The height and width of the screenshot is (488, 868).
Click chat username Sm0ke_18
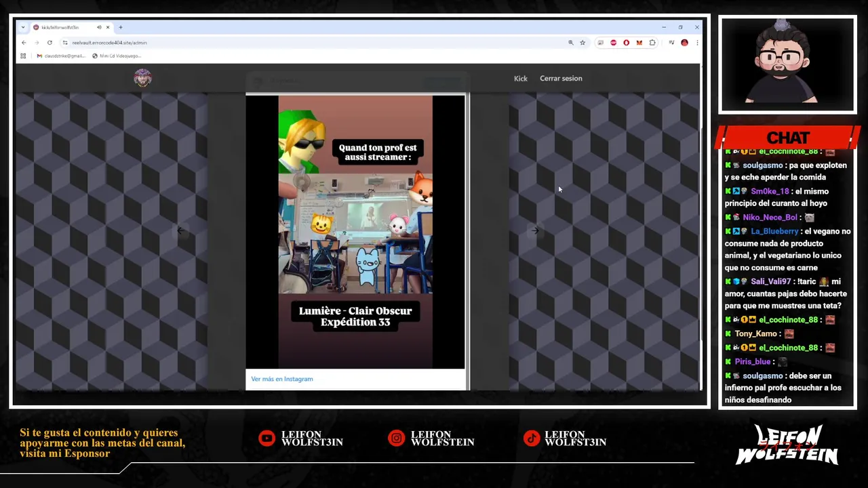[x=770, y=192]
